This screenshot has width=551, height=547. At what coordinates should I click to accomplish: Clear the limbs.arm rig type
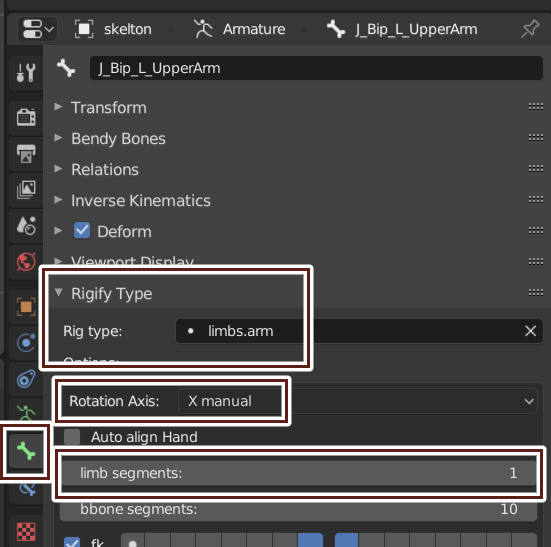[530, 331]
